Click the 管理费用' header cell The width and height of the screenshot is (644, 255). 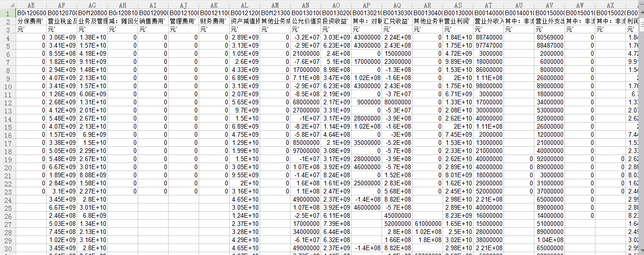184,21
